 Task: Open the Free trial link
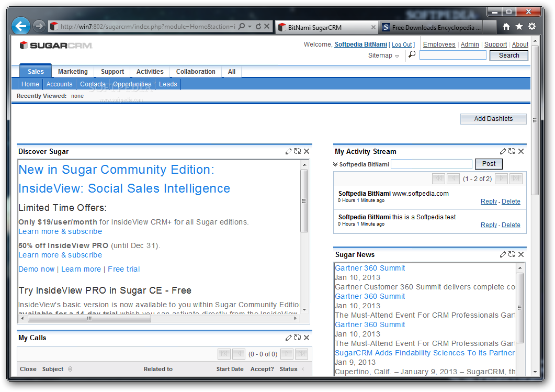pos(124,269)
